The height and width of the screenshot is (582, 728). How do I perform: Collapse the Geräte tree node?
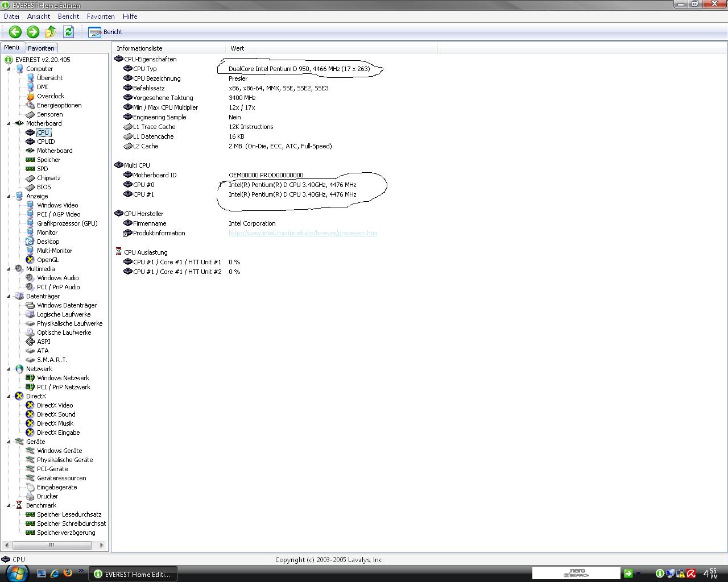click(x=9, y=442)
